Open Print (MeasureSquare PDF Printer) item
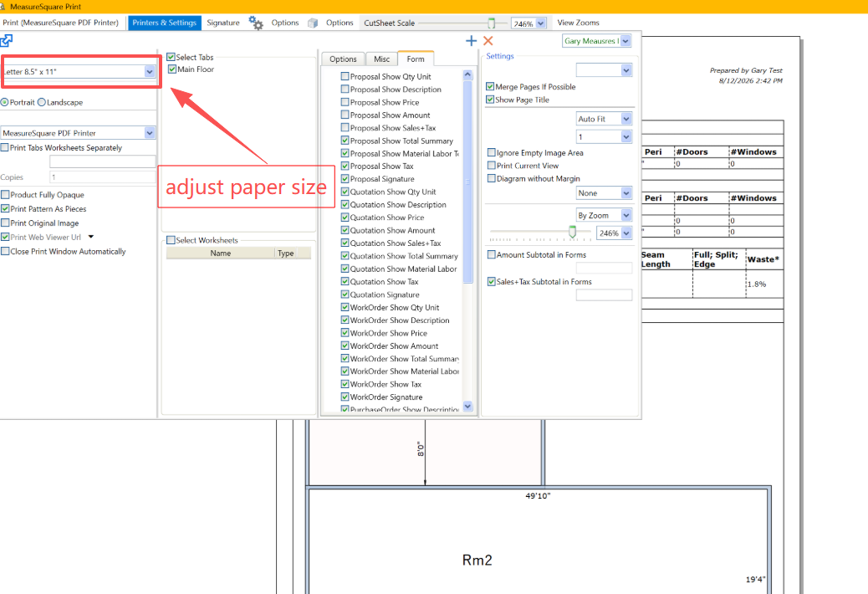Viewport: 868px width, 594px height. click(61, 23)
